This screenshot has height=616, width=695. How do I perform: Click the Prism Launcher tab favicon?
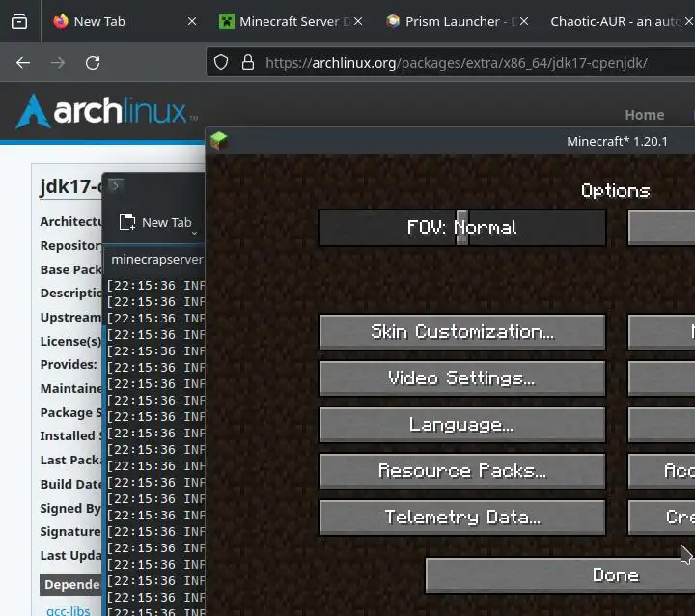393,21
